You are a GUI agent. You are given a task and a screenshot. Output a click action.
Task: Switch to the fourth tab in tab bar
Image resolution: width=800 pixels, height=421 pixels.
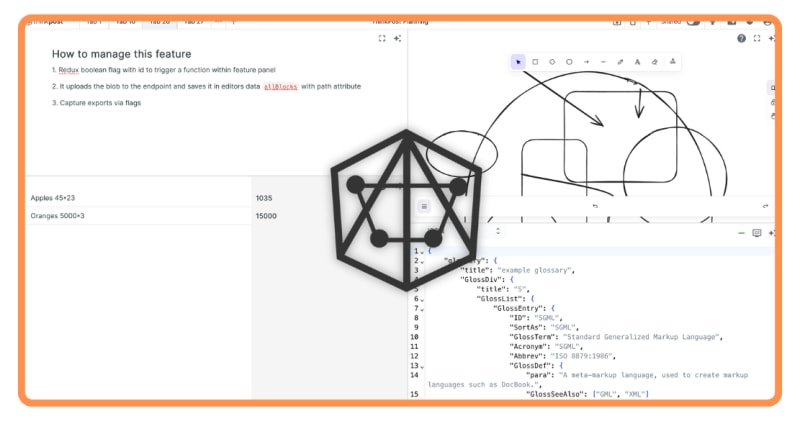(193, 21)
